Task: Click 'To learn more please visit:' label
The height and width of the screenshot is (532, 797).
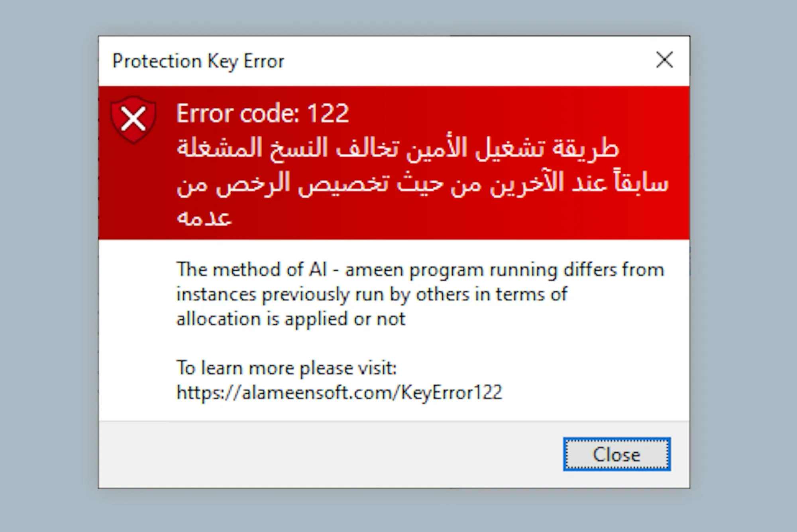Action: click(287, 368)
